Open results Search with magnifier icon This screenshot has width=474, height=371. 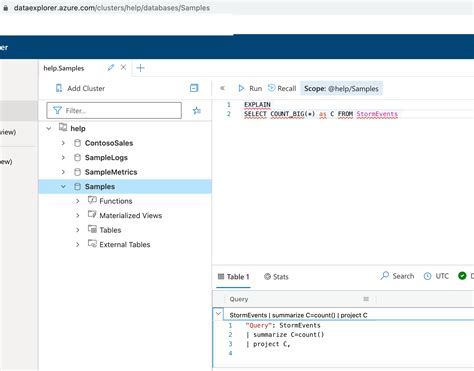[385, 275]
